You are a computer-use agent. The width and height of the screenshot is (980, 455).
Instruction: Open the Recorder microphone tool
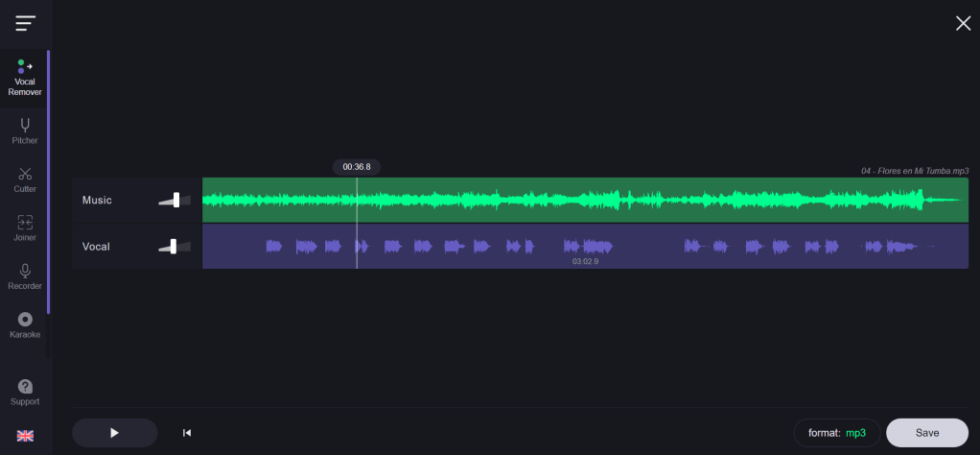click(x=25, y=276)
